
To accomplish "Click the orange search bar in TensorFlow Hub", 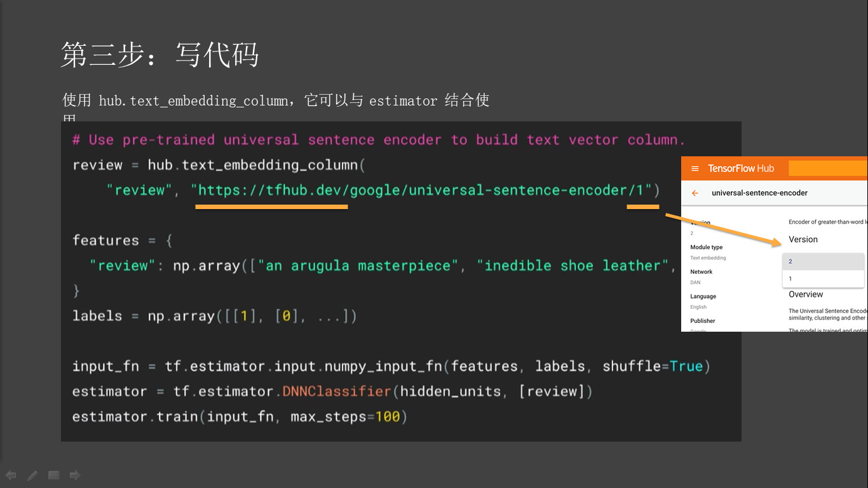I will click(827, 168).
